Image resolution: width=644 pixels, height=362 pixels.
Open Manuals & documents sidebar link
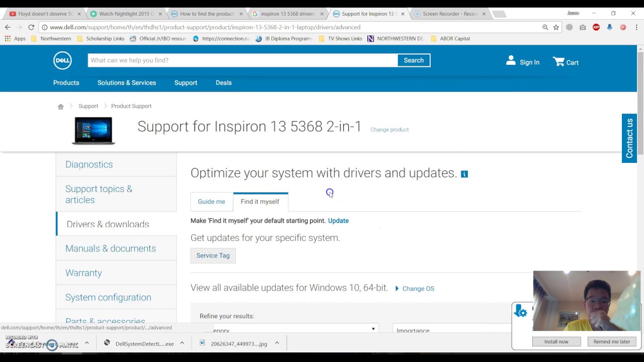pyautogui.click(x=111, y=248)
